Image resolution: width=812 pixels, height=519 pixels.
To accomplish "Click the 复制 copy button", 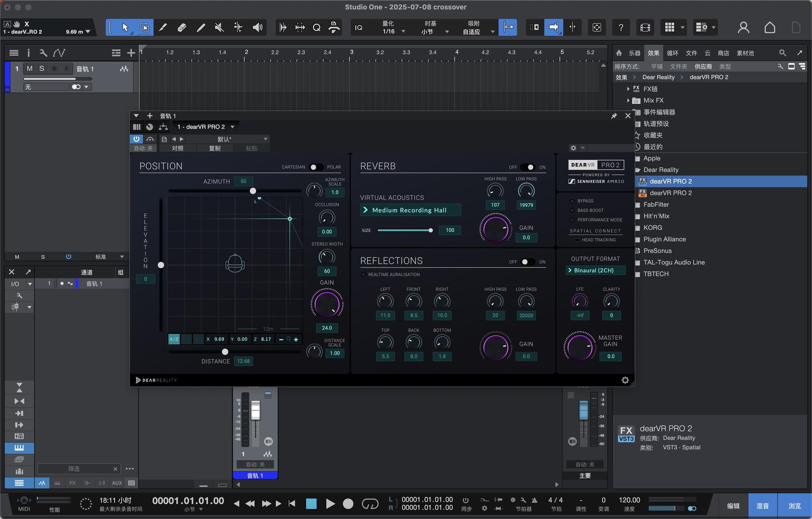I will pyautogui.click(x=215, y=148).
